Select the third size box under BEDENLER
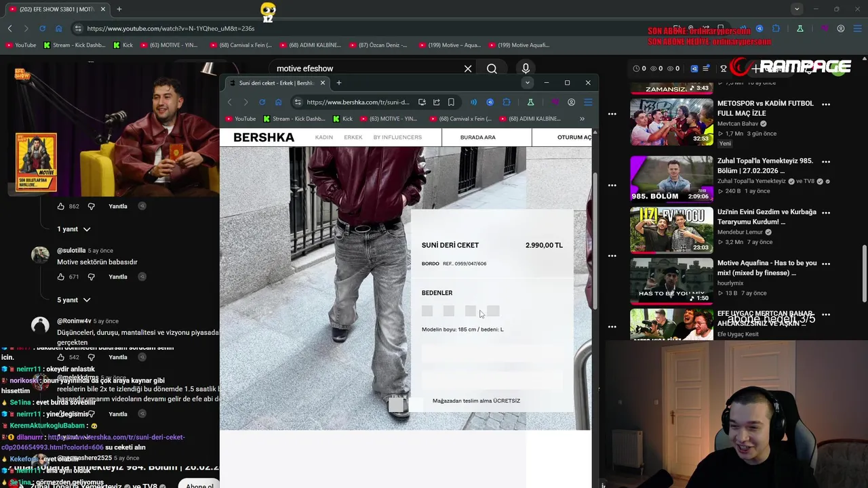868x488 pixels. click(x=471, y=310)
